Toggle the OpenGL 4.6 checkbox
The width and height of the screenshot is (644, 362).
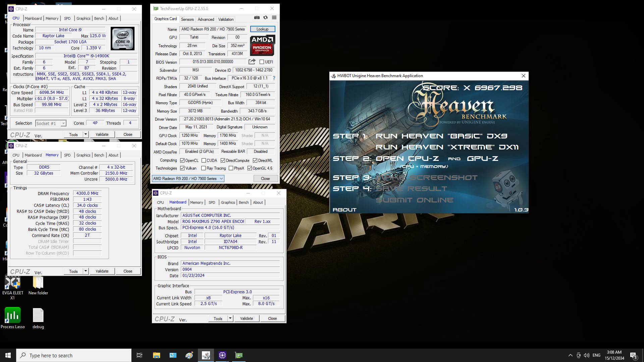(x=250, y=168)
